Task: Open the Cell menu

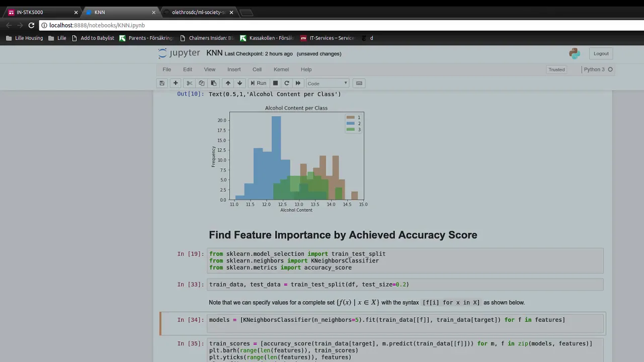Action: point(257,69)
